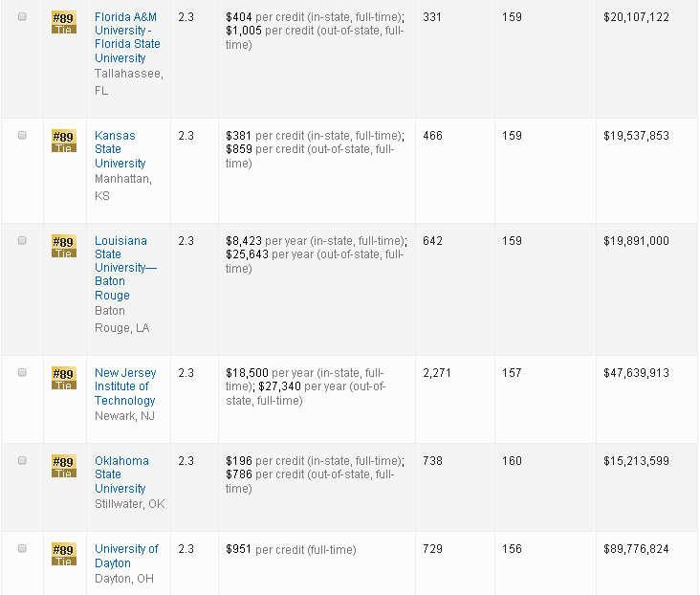Visit the Louisiana State University—Baton Rouge link
The image size is (700, 595).
coord(124,268)
